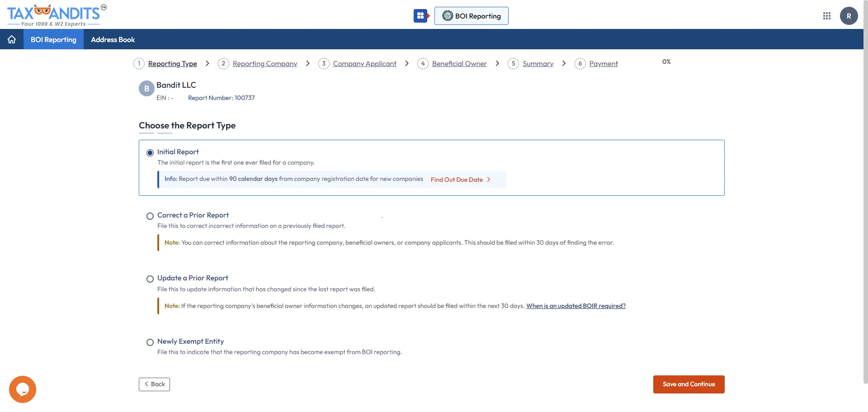Viewport: 868px width, 412px height.
Task: Click the home icon in the navigation bar
Action: pos(11,39)
